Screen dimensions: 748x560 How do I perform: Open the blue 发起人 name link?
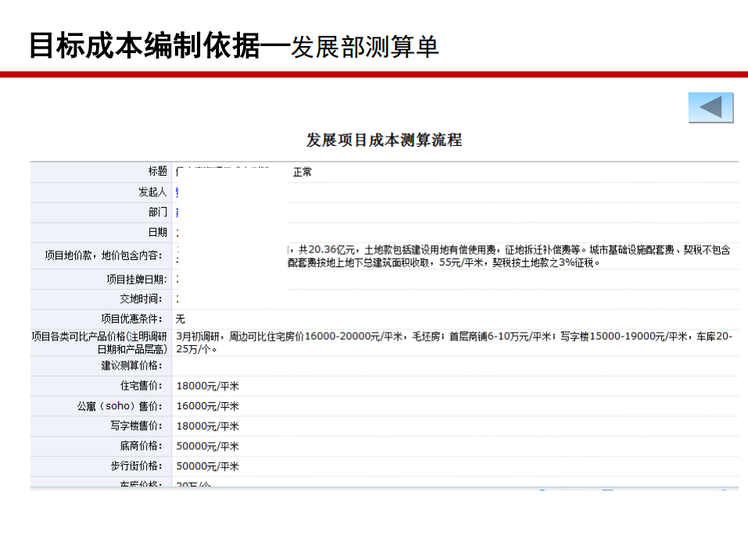(178, 192)
